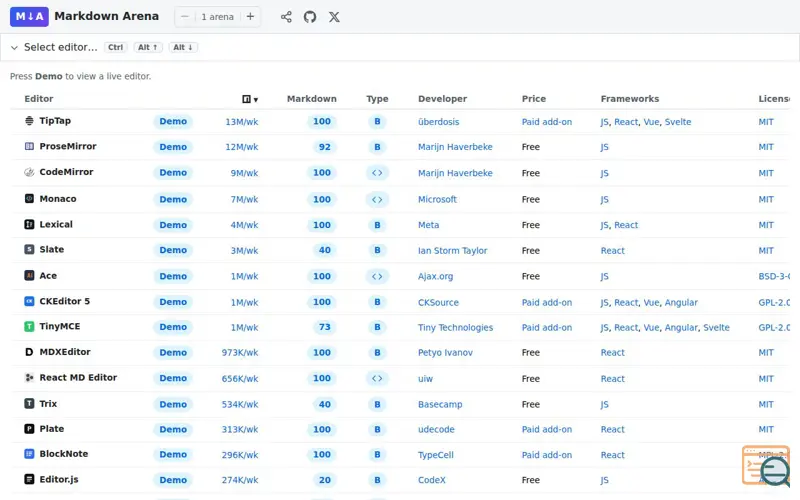Launch the Demo for BlockNote
Image resolution: width=800 pixels, height=500 pixels.
click(173, 455)
